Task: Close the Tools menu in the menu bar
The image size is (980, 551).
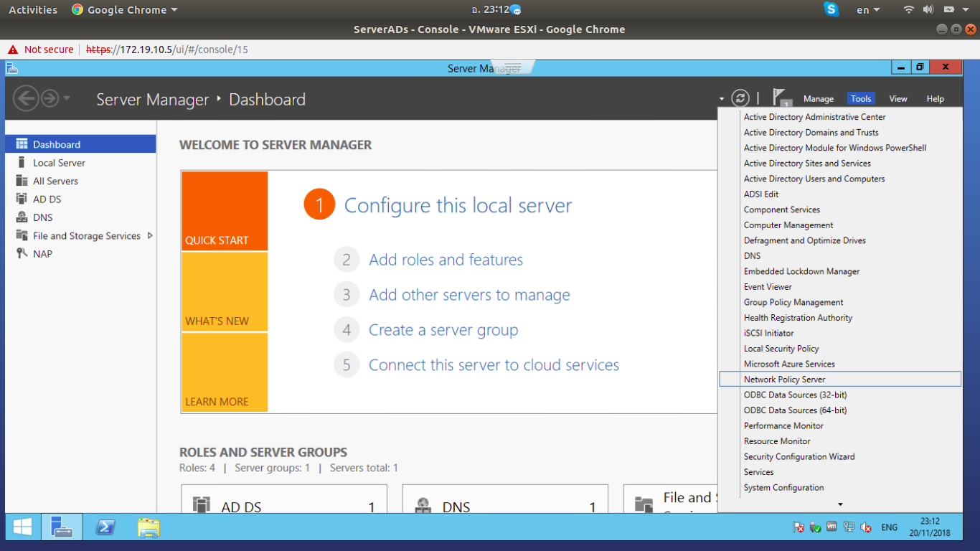Action: [x=861, y=99]
